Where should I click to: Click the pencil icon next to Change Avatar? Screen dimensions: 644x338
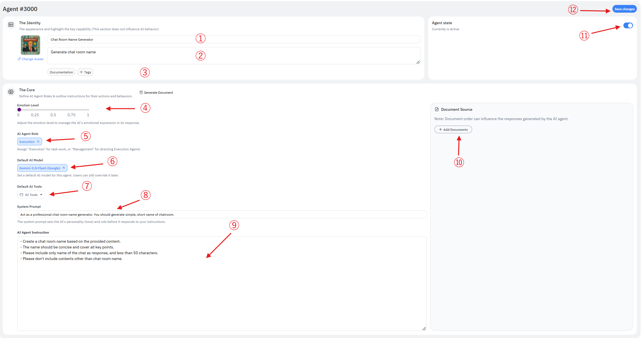(19, 59)
